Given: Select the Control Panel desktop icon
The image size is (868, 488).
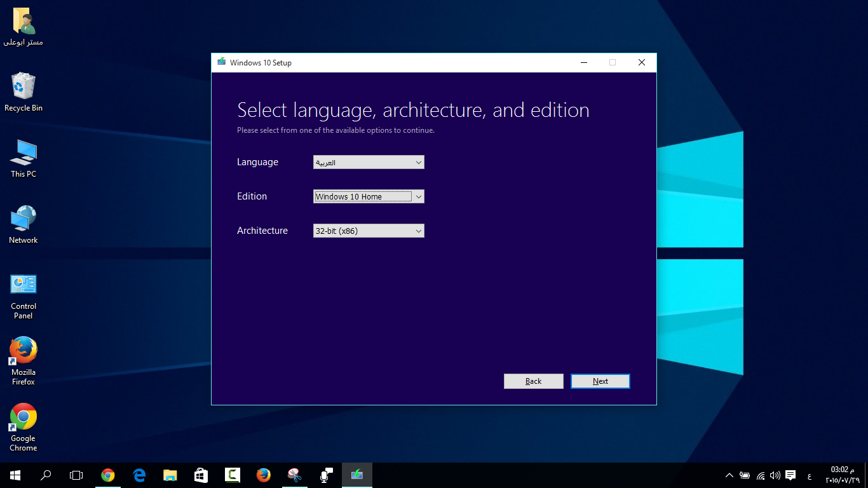Looking at the screenshot, I should [x=24, y=296].
